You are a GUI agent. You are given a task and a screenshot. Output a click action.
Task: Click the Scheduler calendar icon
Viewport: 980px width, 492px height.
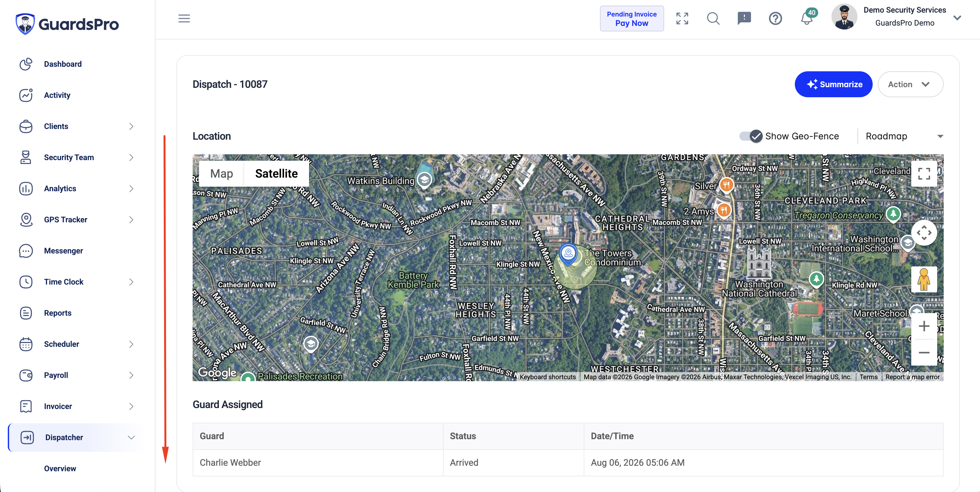pos(26,344)
